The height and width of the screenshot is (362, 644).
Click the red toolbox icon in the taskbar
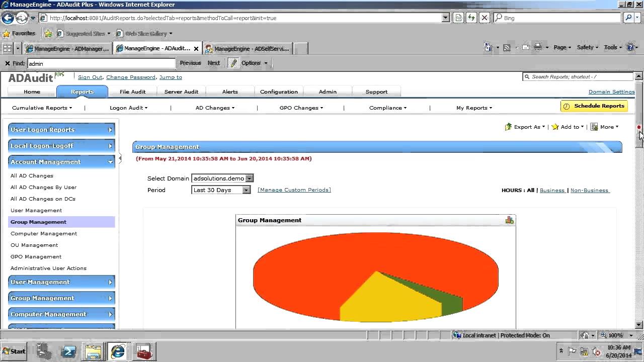coord(143,351)
